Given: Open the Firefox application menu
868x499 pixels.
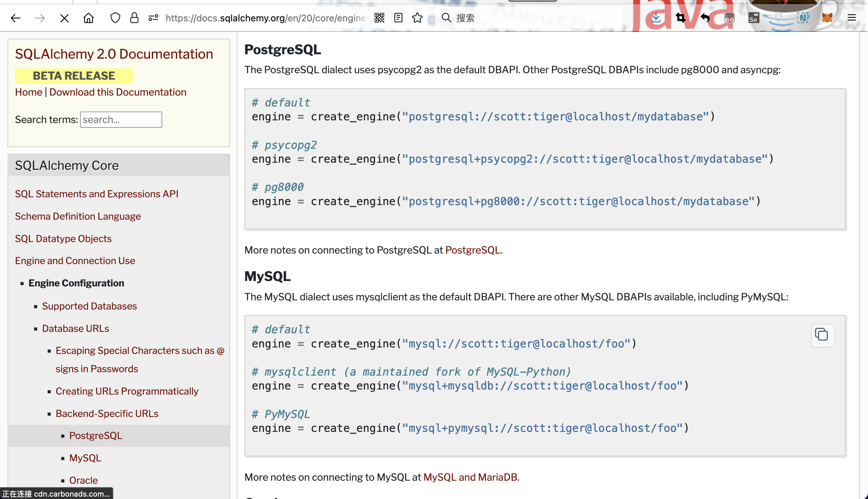Looking at the screenshot, I should point(852,18).
